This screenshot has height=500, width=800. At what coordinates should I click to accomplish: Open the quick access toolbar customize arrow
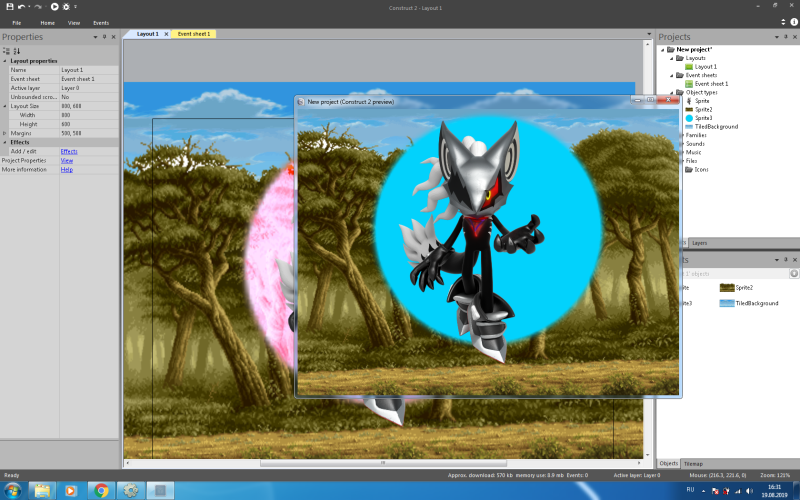coord(76,7)
